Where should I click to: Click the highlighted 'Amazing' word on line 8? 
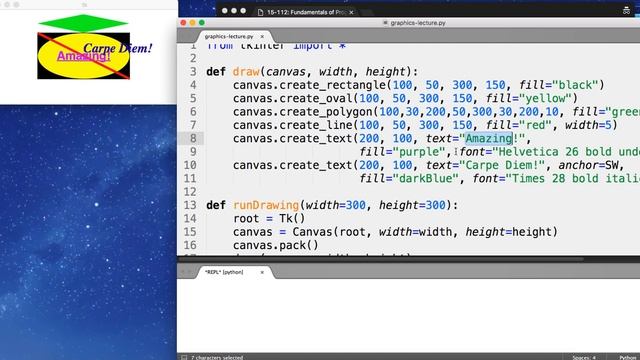point(489,138)
